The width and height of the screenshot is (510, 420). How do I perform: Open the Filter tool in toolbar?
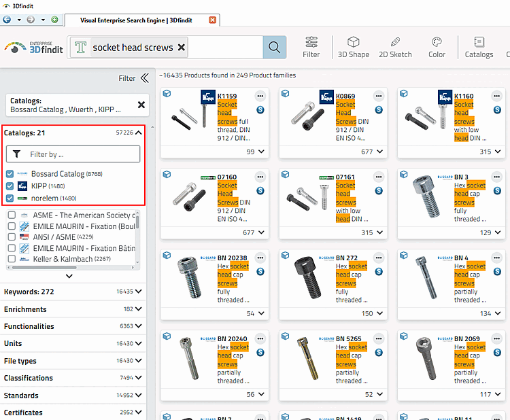click(311, 48)
